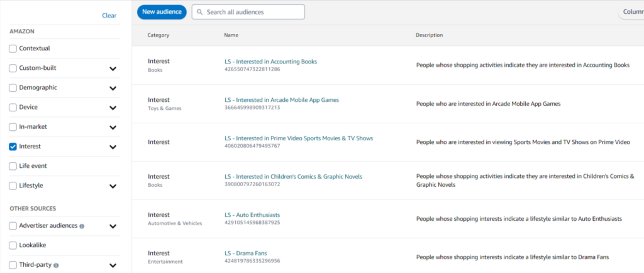Click the Drama Fans description text
The height and width of the screenshot is (273, 644).
[513, 257]
